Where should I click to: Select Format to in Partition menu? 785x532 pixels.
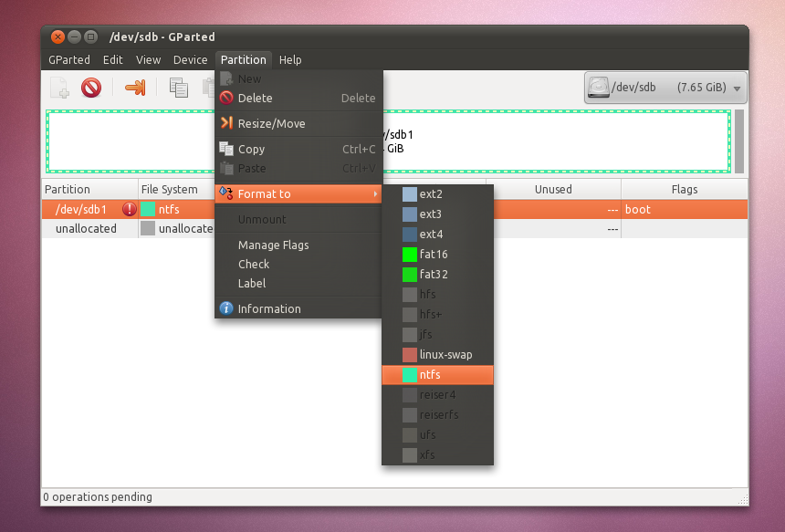298,193
